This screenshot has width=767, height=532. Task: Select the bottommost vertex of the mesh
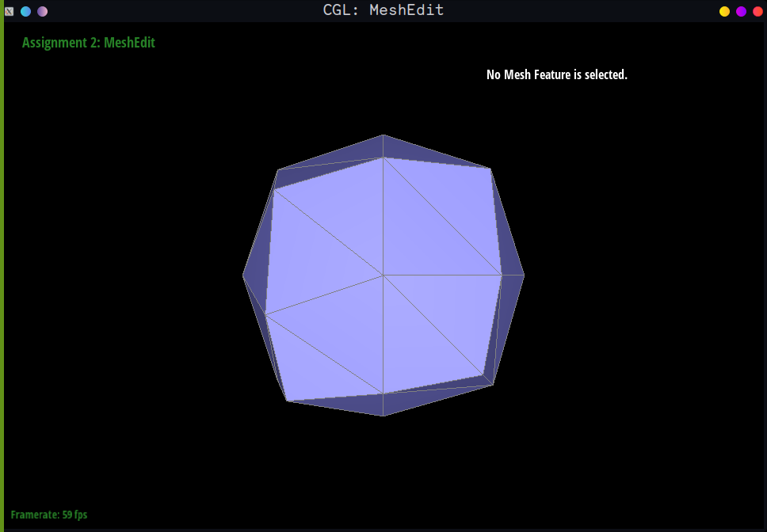pyautogui.click(x=383, y=416)
